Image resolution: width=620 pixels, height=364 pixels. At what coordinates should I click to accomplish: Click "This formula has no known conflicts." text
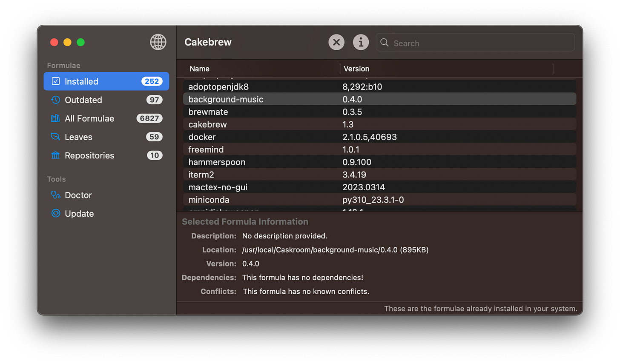(x=306, y=292)
